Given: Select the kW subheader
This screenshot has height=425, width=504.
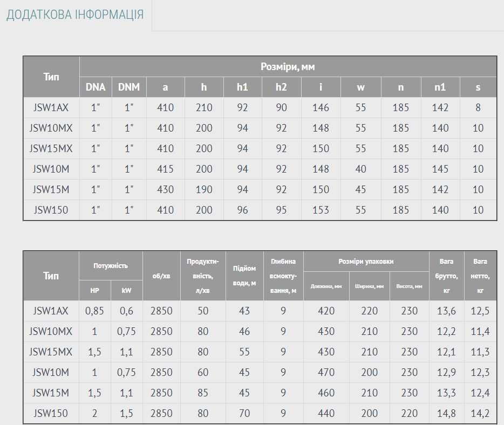Looking at the screenshot, I should click(126, 290).
